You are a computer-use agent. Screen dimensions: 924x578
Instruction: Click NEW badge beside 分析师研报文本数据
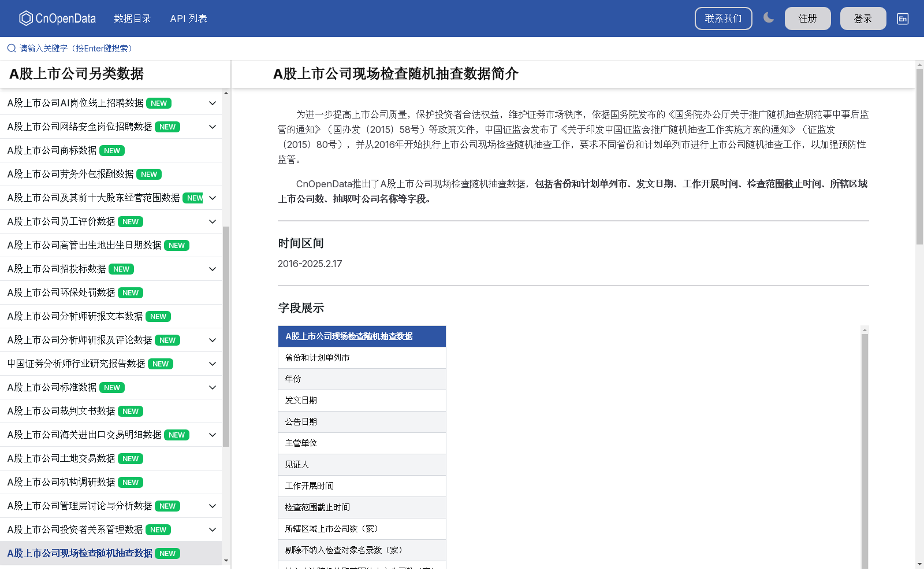tap(158, 317)
